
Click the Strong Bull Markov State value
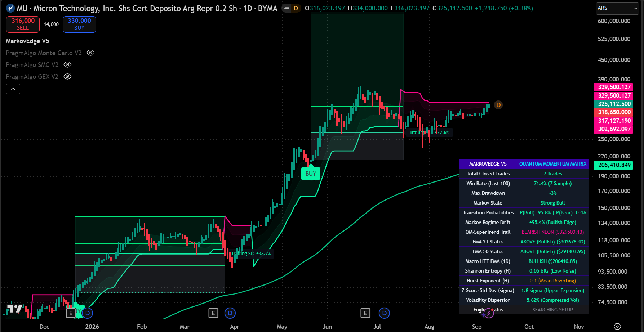click(553, 203)
